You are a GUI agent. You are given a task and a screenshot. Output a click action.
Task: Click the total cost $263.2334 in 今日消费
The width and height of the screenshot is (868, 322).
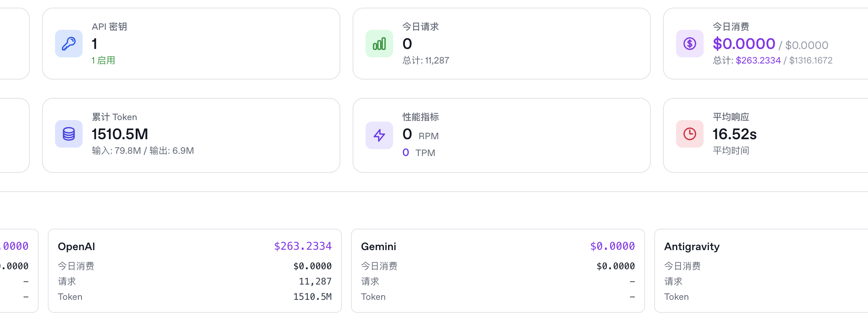[x=758, y=60]
